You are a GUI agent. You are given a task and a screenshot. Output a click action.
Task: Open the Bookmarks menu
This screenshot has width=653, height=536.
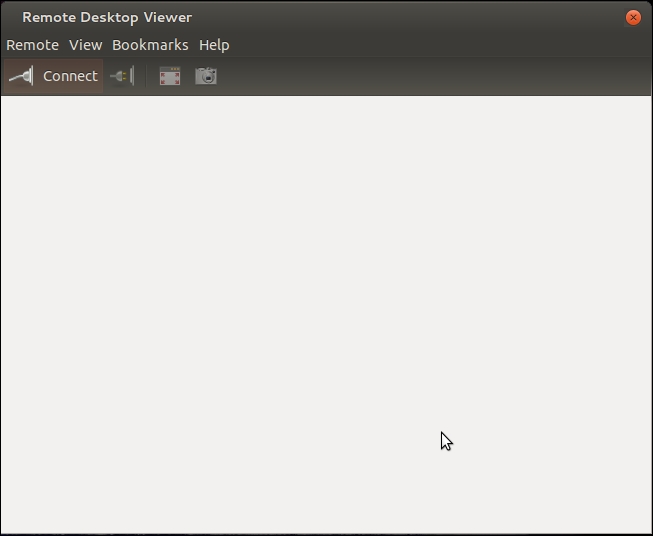click(x=150, y=45)
